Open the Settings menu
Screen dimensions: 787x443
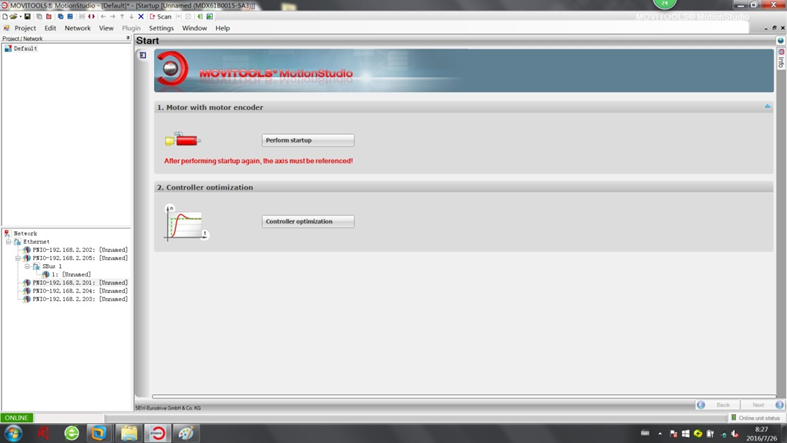tap(161, 28)
